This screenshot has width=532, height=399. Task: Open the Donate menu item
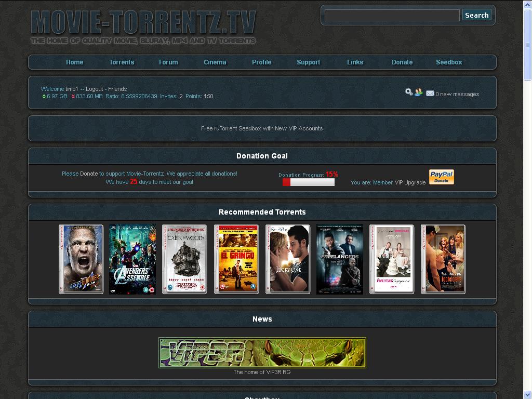click(x=402, y=62)
